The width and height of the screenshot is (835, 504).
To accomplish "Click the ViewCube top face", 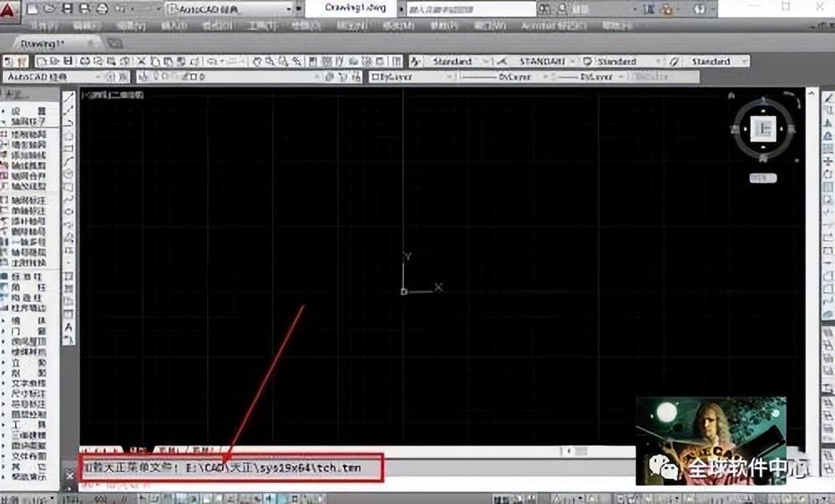I will pyautogui.click(x=762, y=129).
